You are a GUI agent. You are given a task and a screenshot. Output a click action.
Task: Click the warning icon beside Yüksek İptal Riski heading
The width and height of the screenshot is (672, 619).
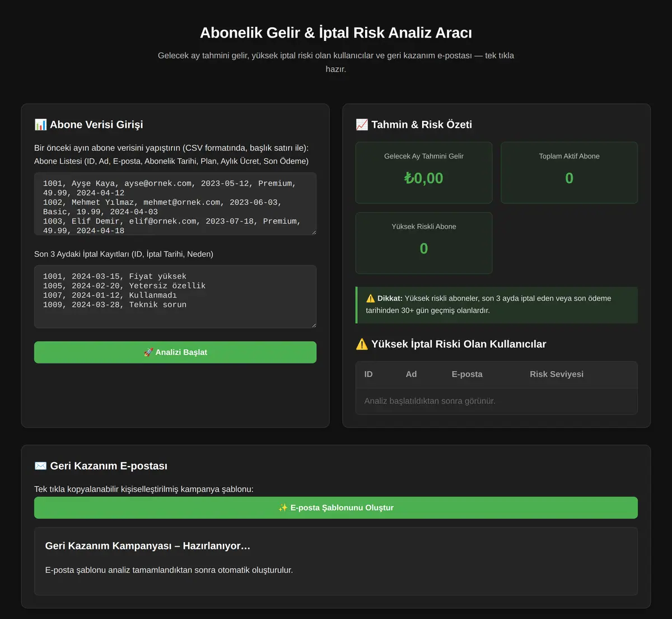[x=362, y=344]
